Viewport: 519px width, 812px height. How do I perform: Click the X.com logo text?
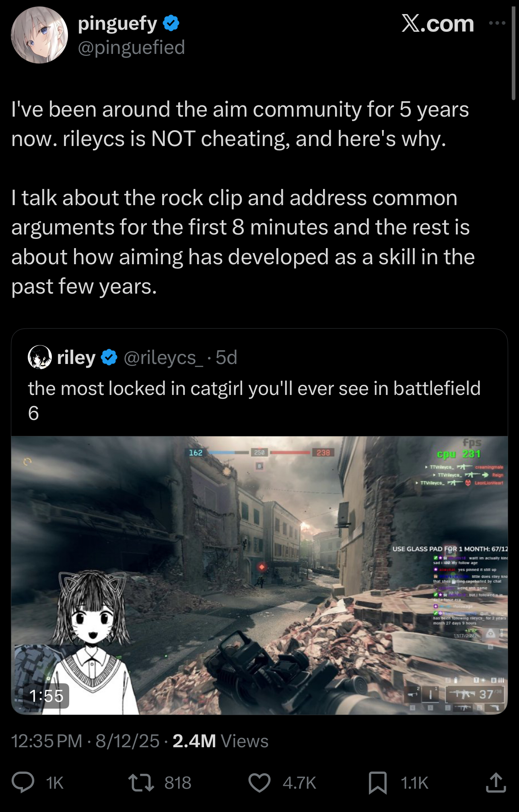pos(437,23)
